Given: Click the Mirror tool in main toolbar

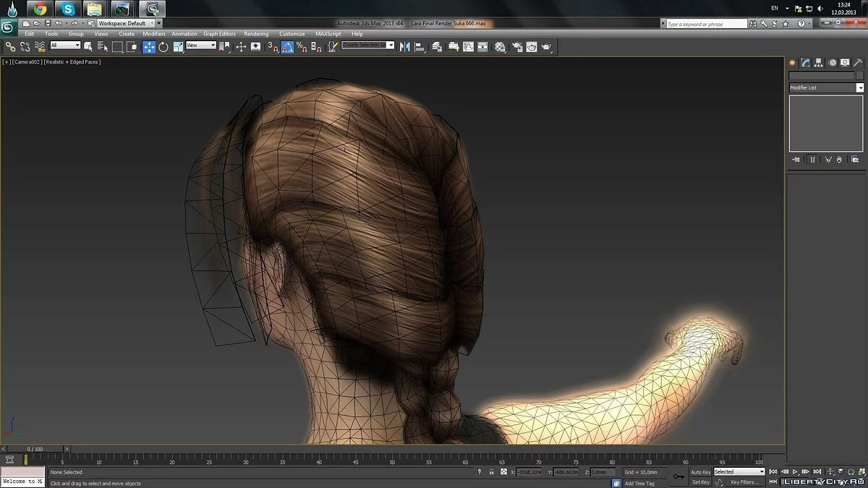Looking at the screenshot, I should [x=404, y=46].
